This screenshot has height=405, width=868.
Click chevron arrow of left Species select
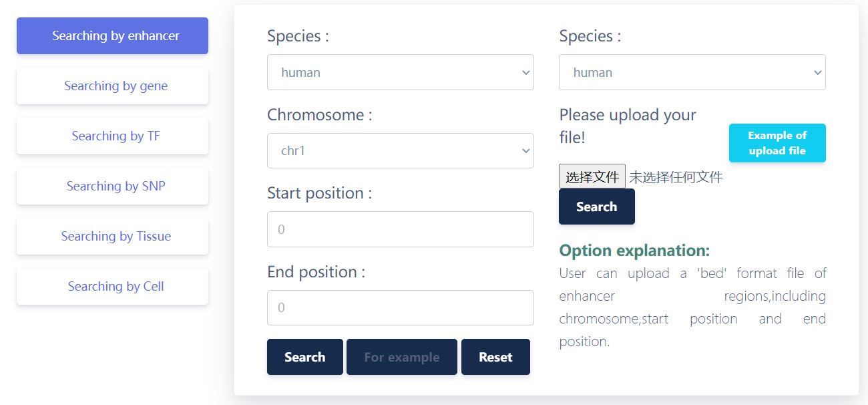coord(525,72)
